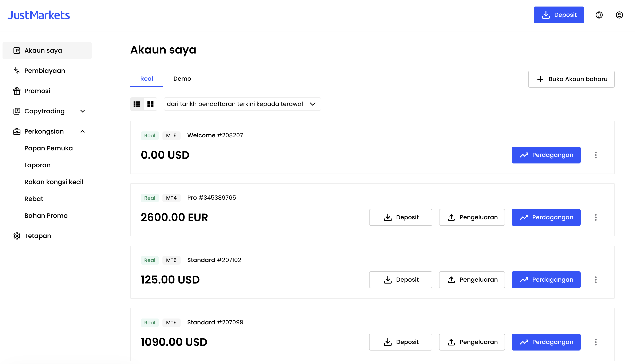This screenshot has width=635, height=364.
Task: Open the language globe icon
Action: click(599, 15)
